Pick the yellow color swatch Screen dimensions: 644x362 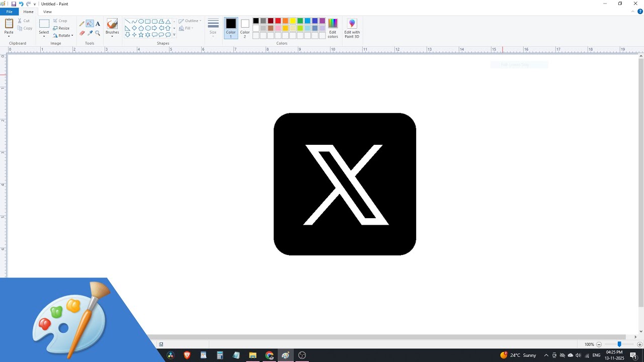point(292,21)
